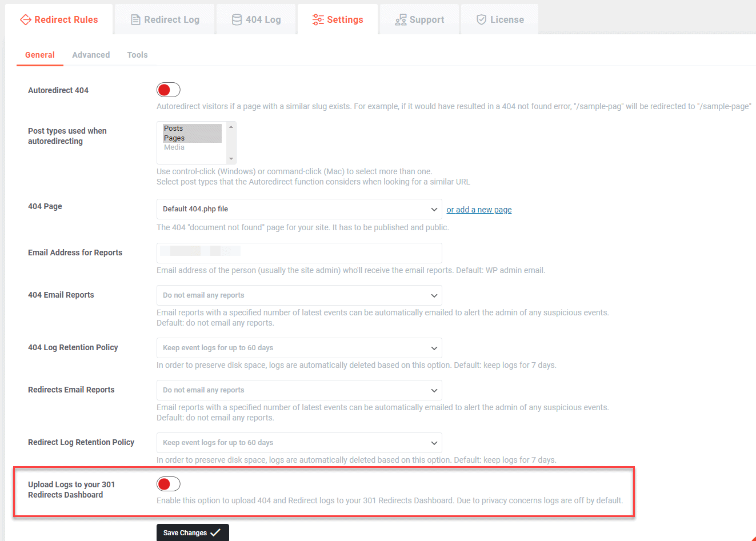Click the Support headset icon
This screenshot has width=756, height=541.
tap(400, 19)
